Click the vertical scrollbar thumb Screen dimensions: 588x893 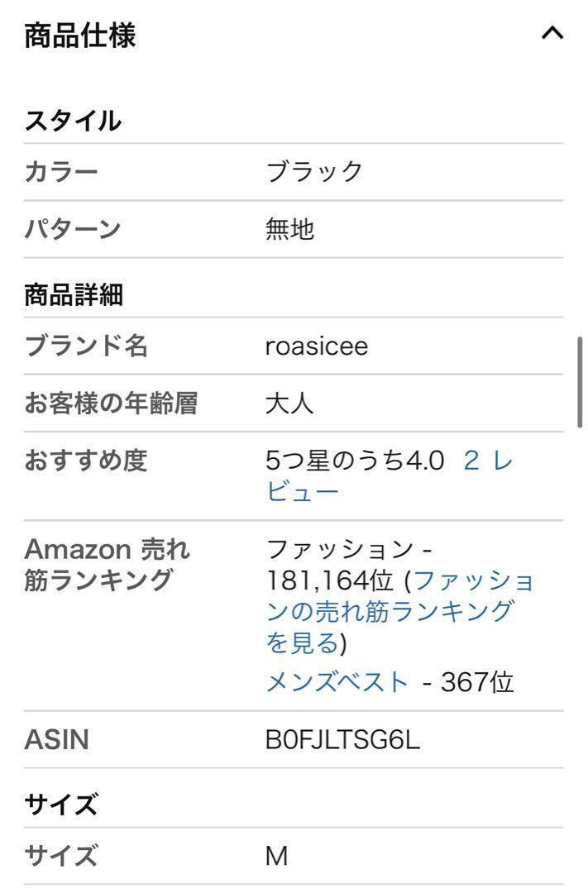coord(580,381)
